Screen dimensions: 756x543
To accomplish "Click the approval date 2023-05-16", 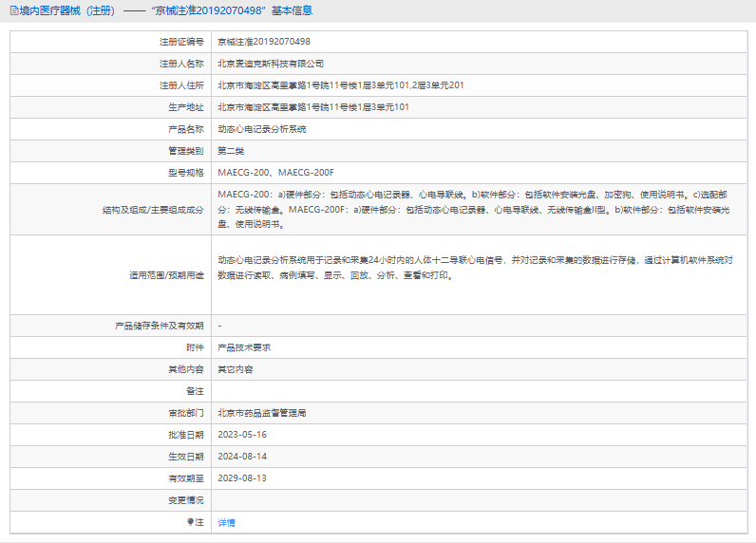I will click(242, 435).
